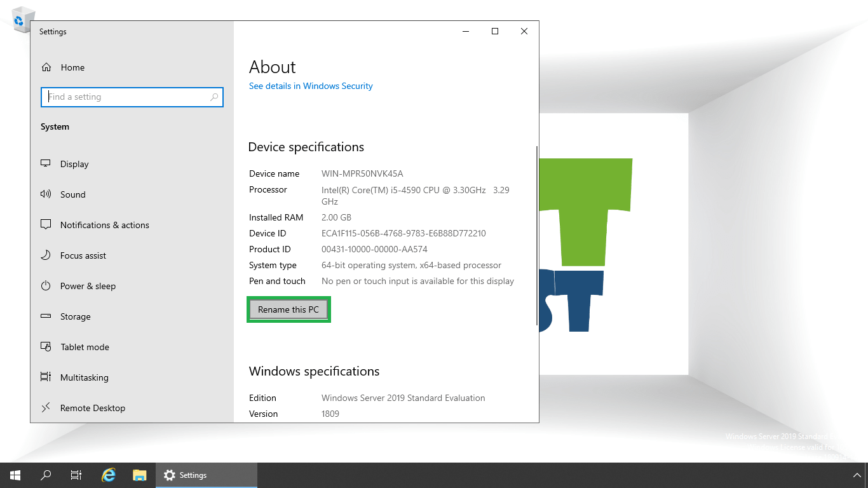Close the Settings window
868x488 pixels.
524,31
